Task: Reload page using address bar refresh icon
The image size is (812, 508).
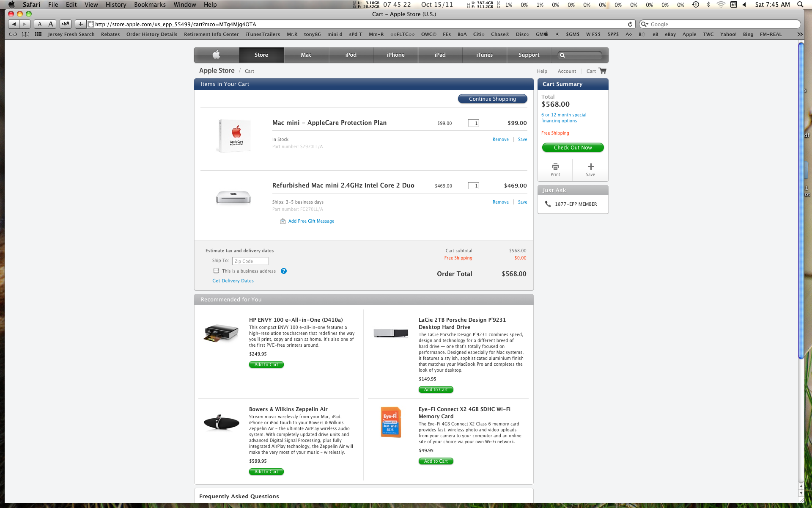Action: 630,25
